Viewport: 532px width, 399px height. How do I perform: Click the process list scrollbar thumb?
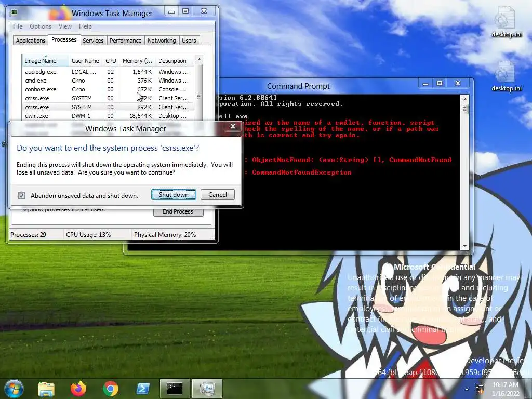(x=199, y=97)
